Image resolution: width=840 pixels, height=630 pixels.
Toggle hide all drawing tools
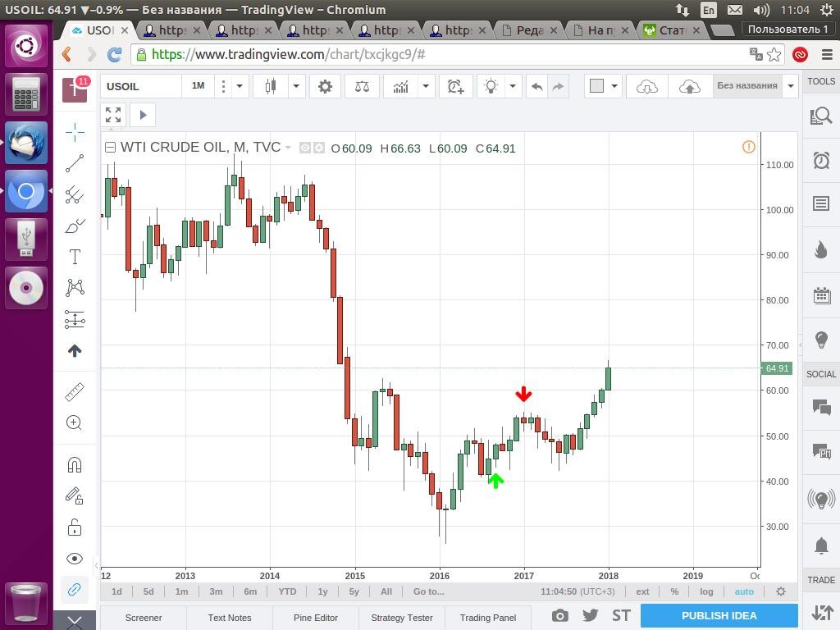(75, 559)
